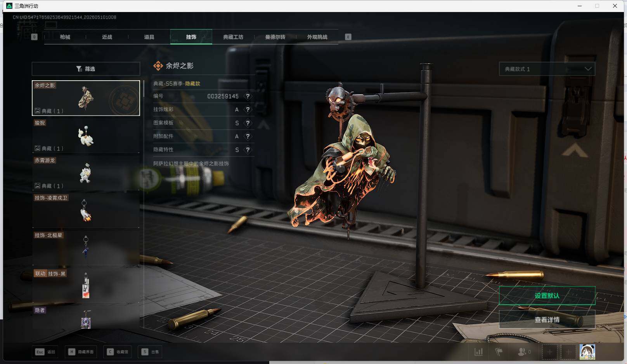The image size is (627, 364).
Task: Show the 隐藏特性 help tooltip icon
Action: tap(248, 150)
